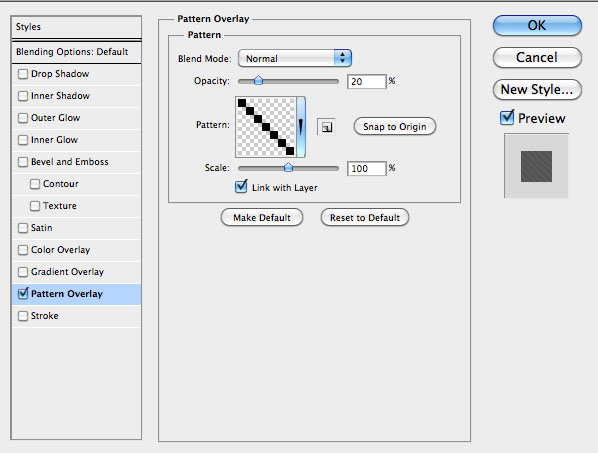Select the Outer Glow row label
This screenshot has width=598, height=453.
(x=56, y=118)
